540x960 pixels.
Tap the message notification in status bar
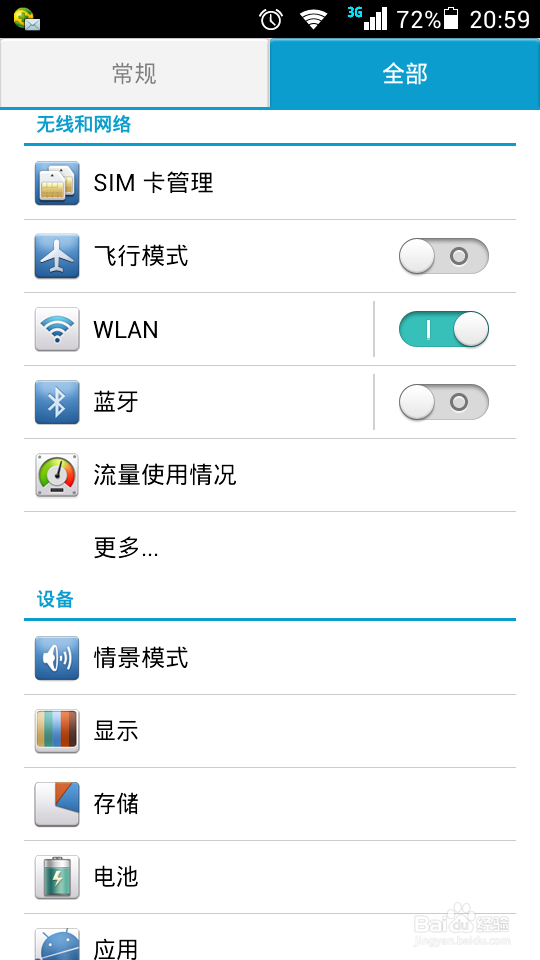coord(27,20)
